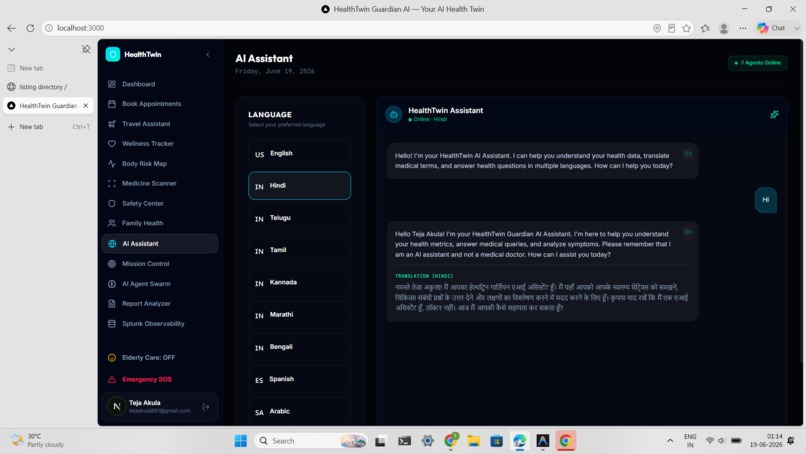
Task: Open Windows Start menu
Action: pyautogui.click(x=241, y=441)
